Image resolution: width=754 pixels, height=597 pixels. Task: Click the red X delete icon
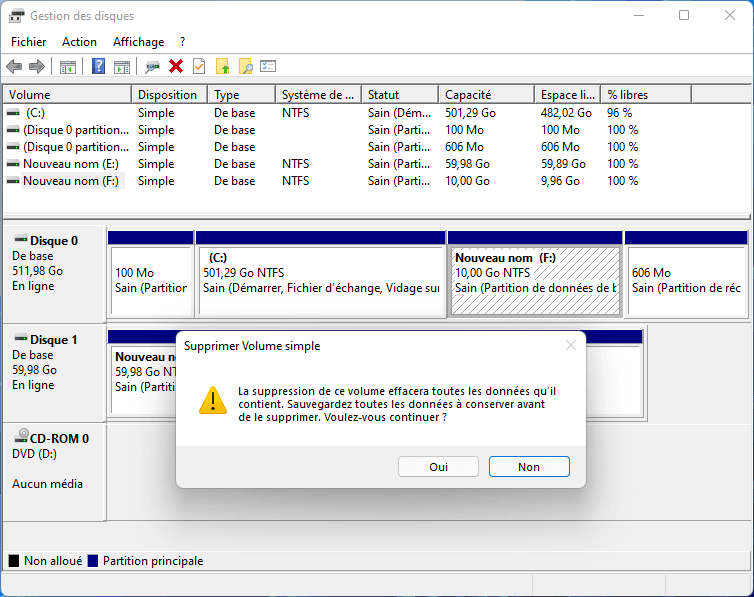point(176,66)
